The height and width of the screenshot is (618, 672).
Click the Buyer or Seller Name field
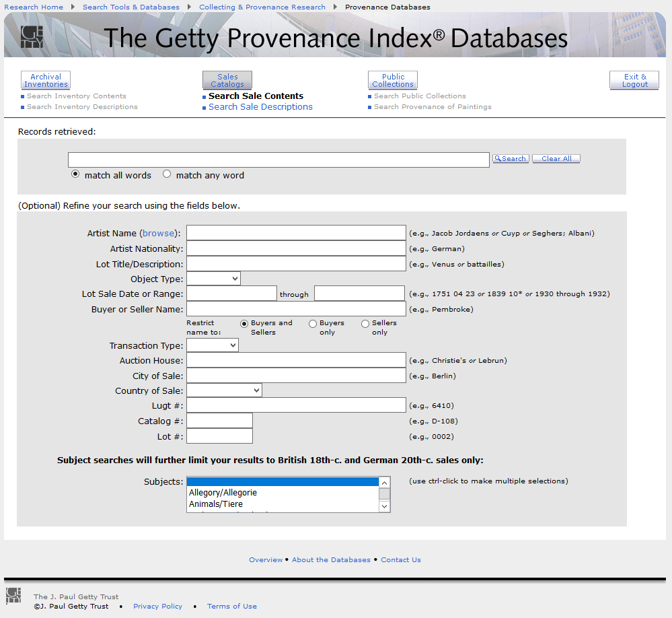tap(296, 309)
